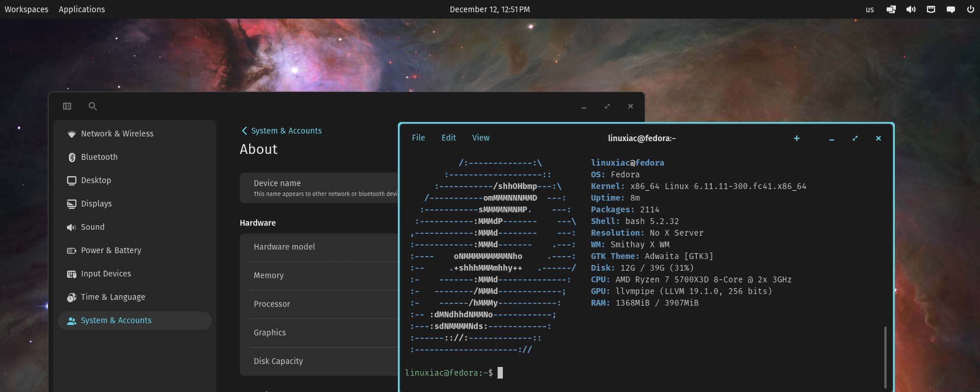
Task: Click the Processor row in About
Action: pos(319,305)
